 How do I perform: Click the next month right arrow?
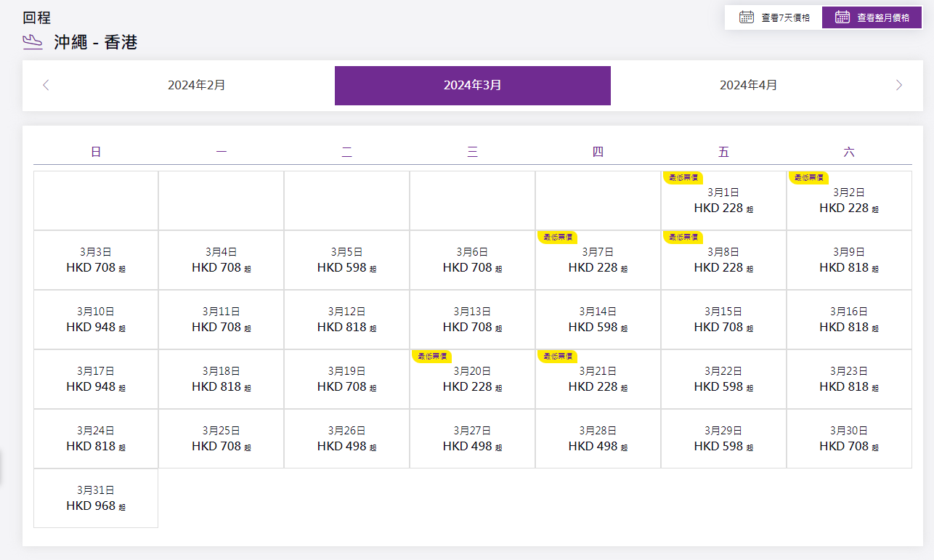pos(899,85)
